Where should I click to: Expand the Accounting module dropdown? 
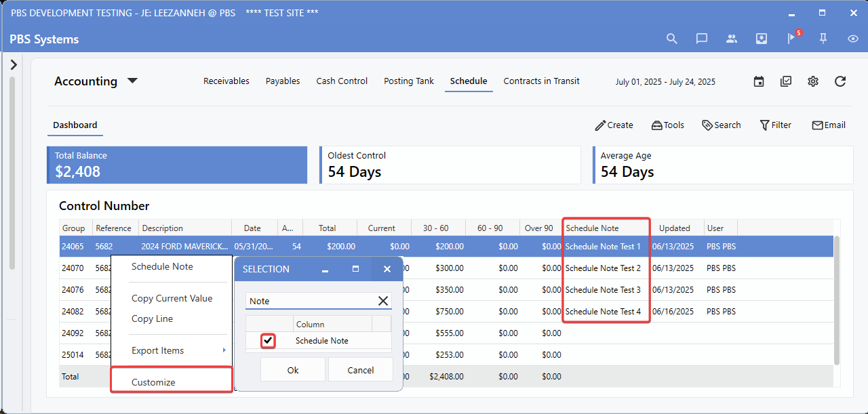pos(133,81)
